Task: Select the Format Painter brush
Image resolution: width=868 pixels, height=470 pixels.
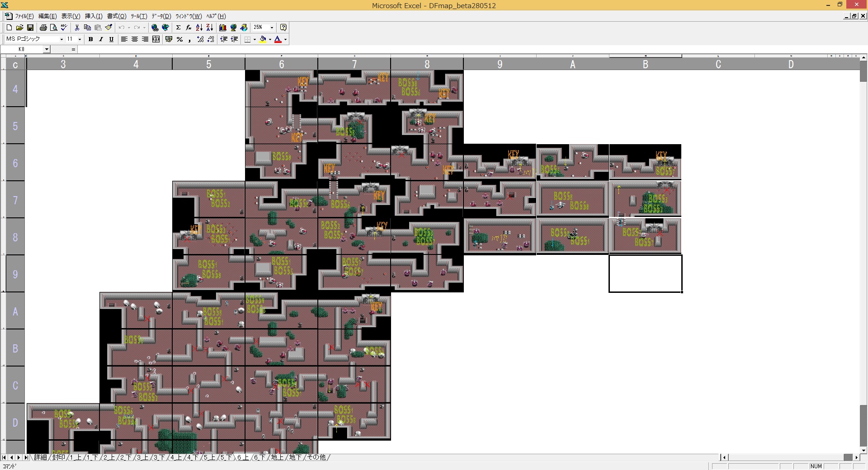Action: point(108,28)
